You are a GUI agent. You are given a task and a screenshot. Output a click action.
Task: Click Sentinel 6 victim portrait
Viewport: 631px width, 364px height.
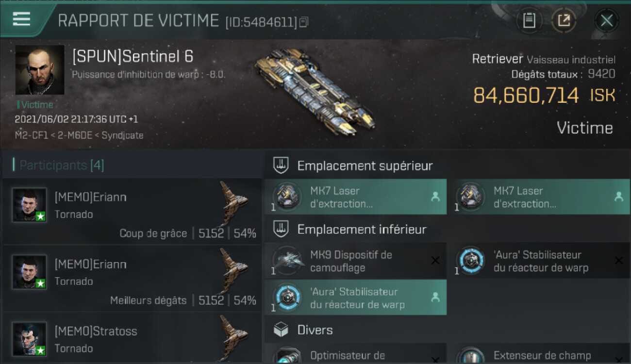click(x=40, y=70)
